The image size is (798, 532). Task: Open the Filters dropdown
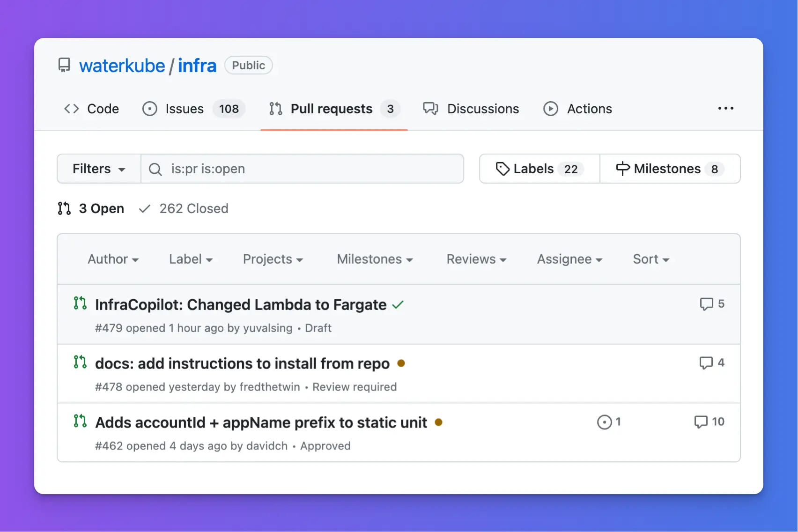point(98,169)
